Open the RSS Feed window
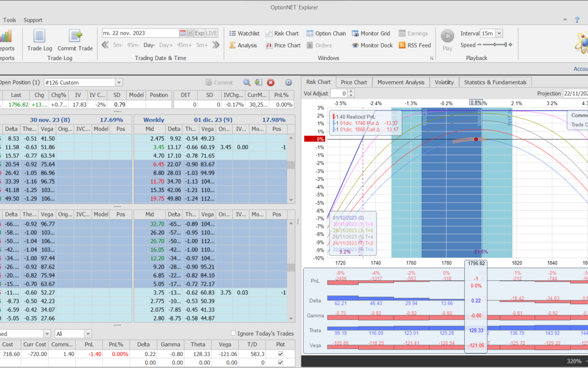Viewport: 588px width, 368px height. coord(414,45)
